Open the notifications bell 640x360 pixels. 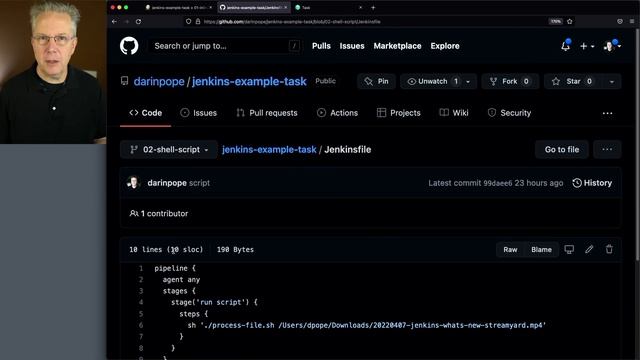point(565,46)
